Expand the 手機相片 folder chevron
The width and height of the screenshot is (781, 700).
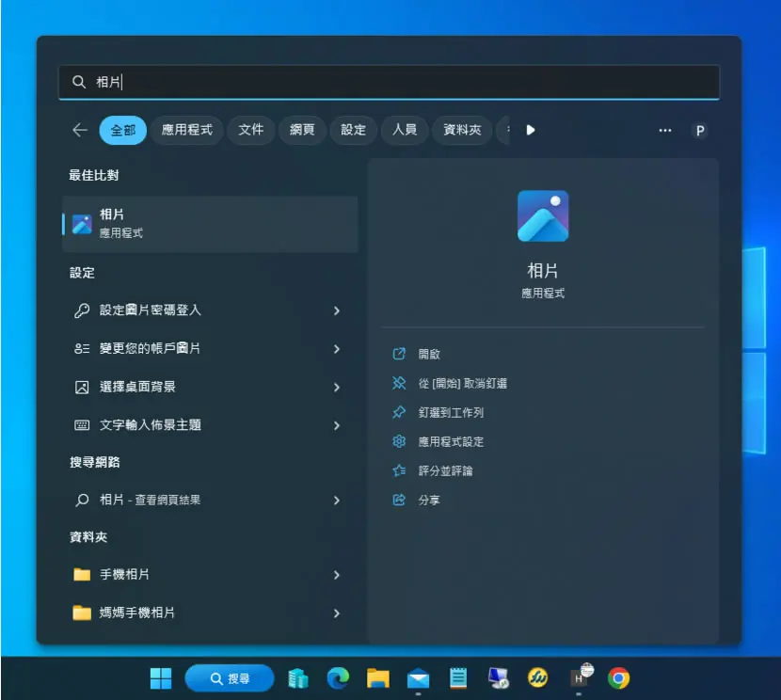click(x=337, y=575)
